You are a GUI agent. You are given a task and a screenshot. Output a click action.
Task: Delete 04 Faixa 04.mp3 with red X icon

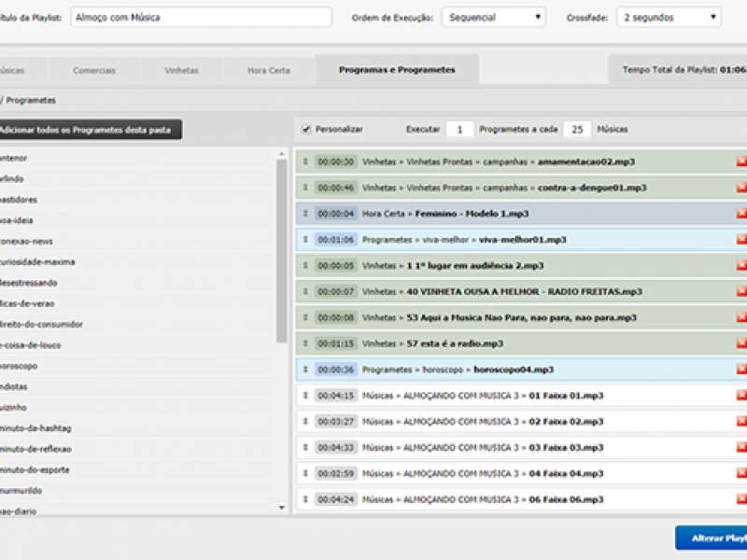click(741, 473)
